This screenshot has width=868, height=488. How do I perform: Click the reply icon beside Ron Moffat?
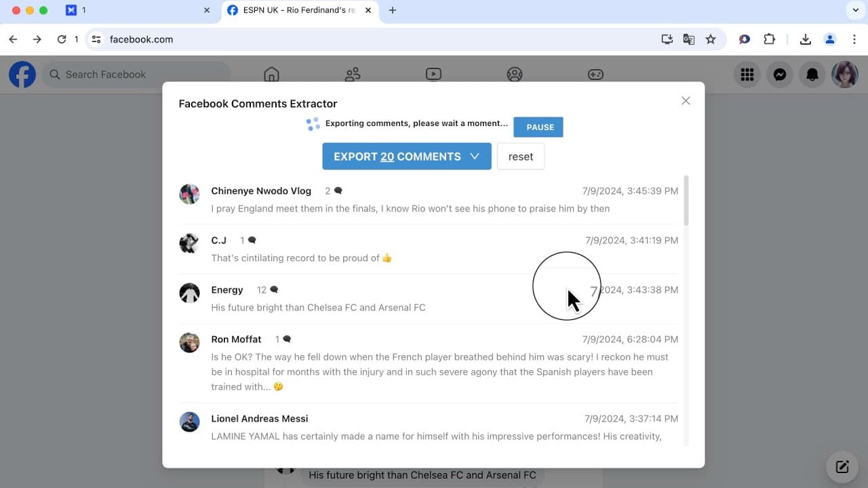pyautogui.click(x=287, y=340)
